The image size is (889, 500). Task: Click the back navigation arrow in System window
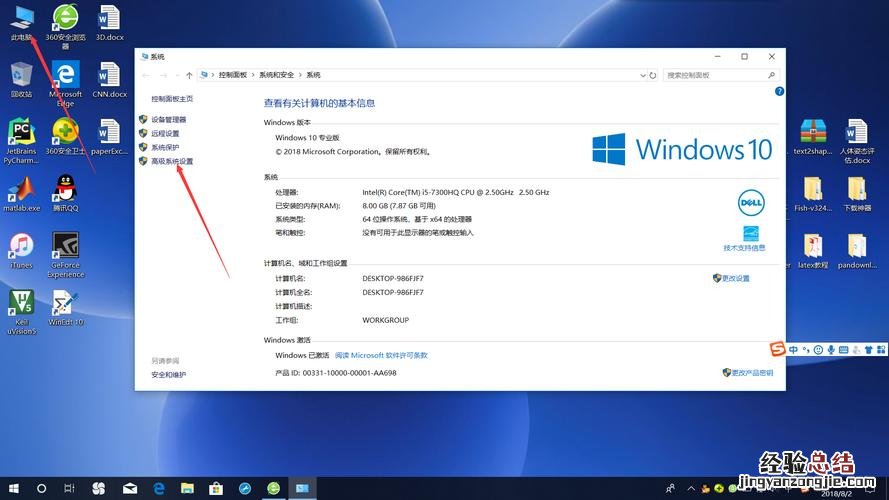coord(146,75)
